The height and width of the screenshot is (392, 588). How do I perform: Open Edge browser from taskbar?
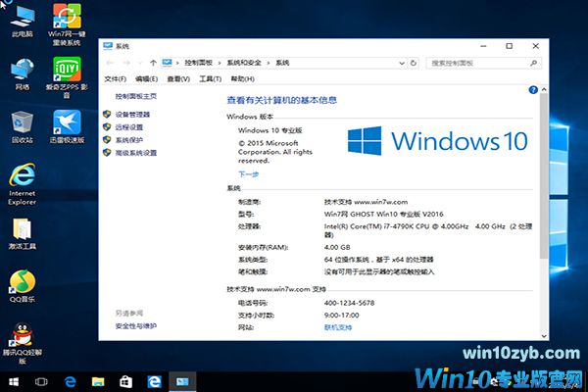70,382
